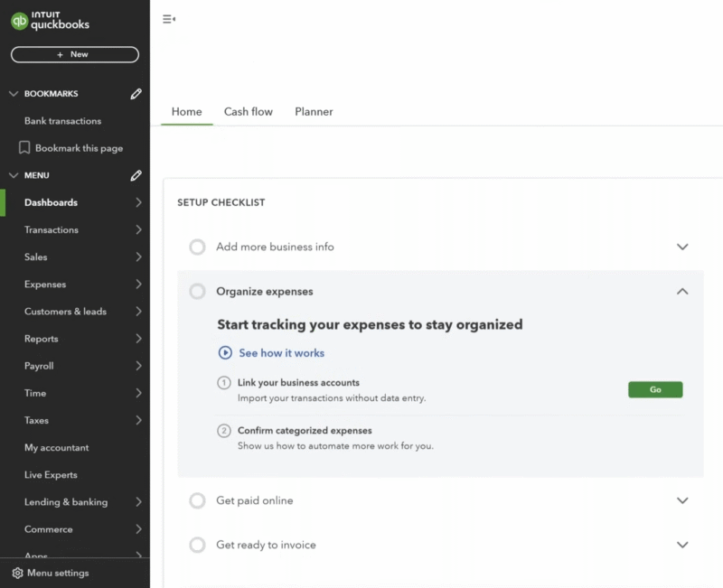
Task: Mark Organize expenses as complete
Action: point(196,292)
